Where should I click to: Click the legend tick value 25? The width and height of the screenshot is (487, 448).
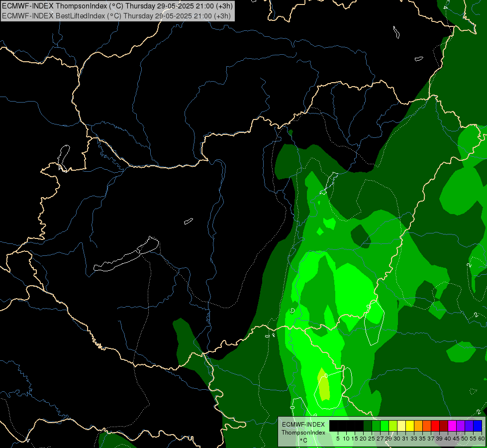(x=372, y=439)
